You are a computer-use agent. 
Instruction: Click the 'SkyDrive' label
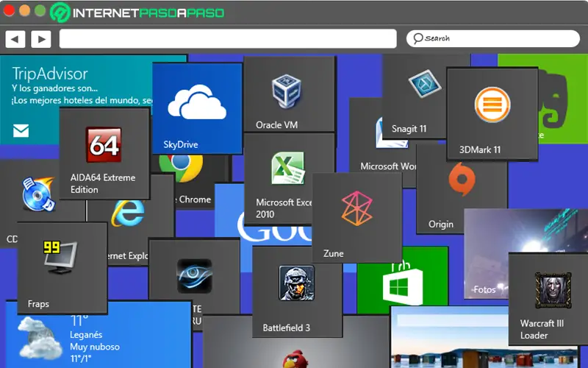point(181,144)
